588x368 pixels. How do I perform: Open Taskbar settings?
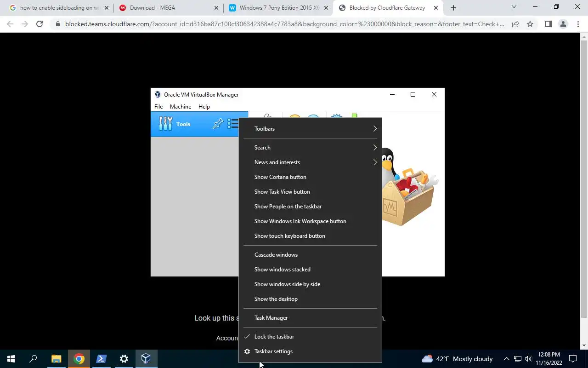point(310,351)
